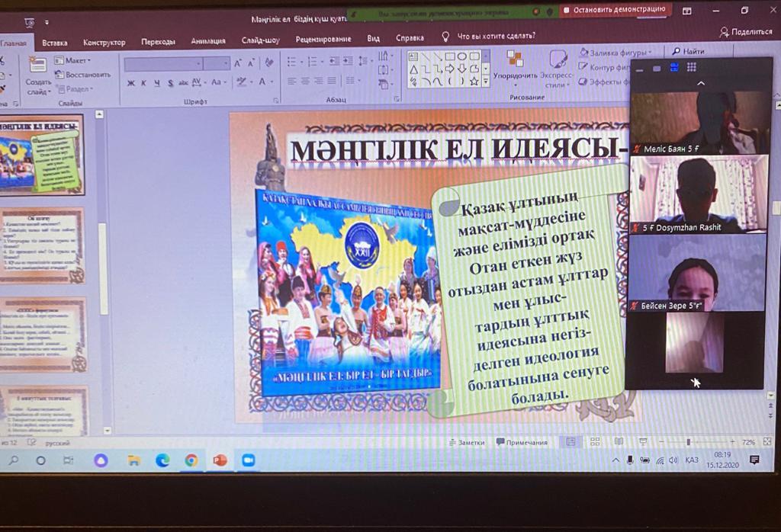Toggle bold (Ж) formatting
This screenshot has width=781, height=532.
click(x=131, y=82)
